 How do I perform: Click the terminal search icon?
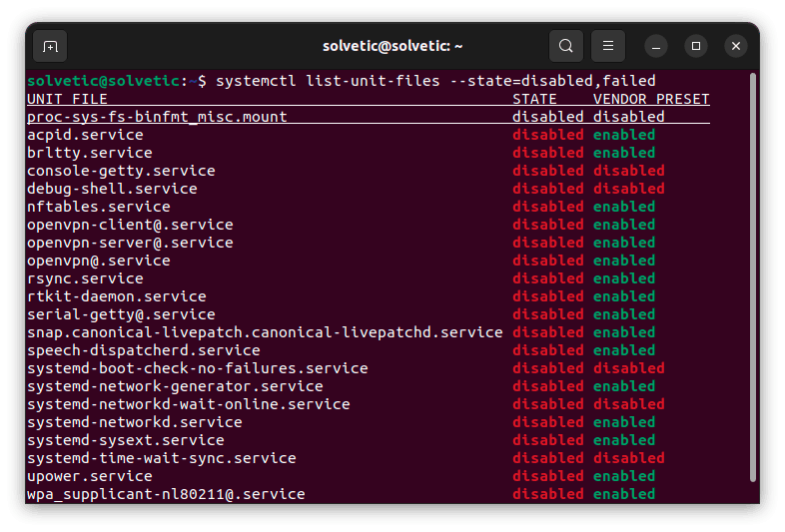[566, 46]
